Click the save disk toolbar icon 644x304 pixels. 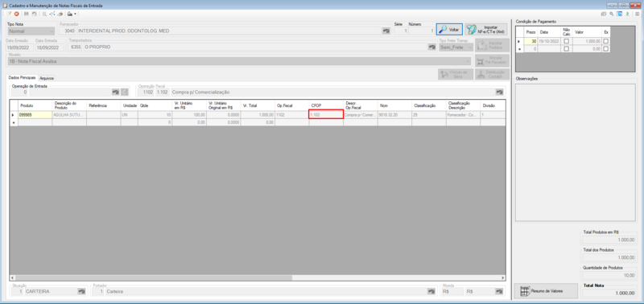(x=27, y=14)
